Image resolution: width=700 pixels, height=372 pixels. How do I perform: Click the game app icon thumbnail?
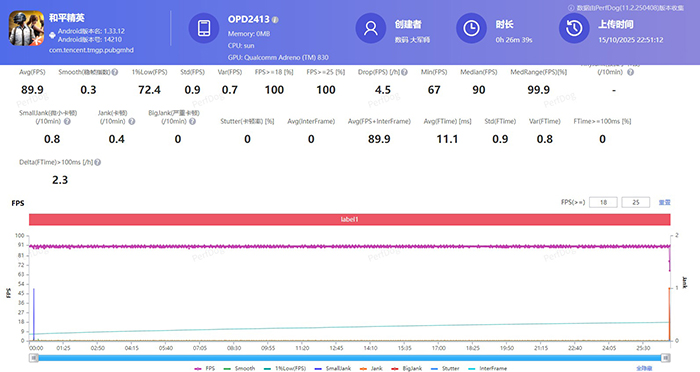[26, 28]
